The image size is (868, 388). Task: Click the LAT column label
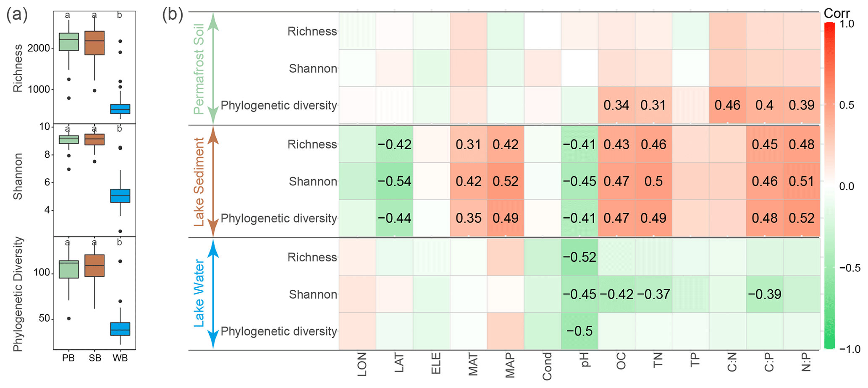coord(399,363)
